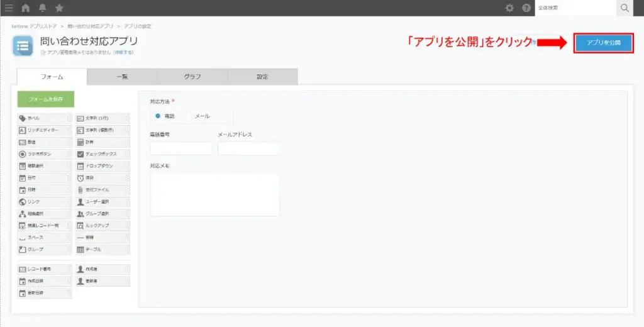644x327 pixels.
Task: Select the グループ選択 field item
Action: pos(103,214)
